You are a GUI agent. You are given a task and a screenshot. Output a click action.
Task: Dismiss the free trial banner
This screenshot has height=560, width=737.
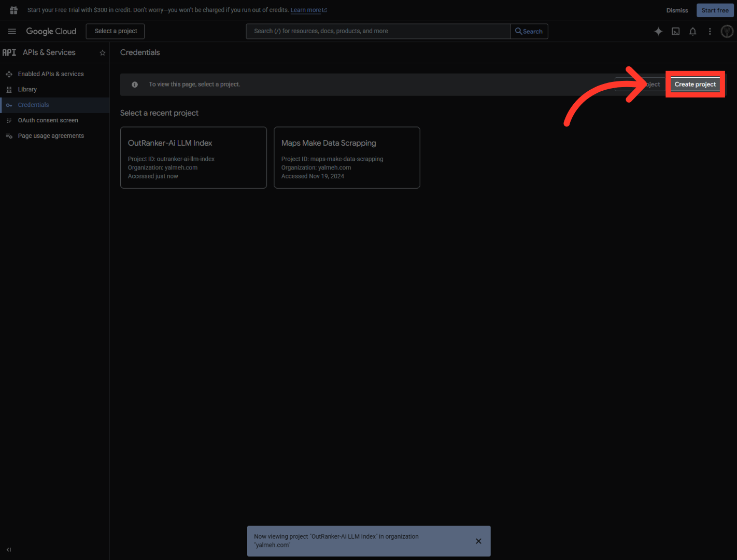tap(677, 10)
